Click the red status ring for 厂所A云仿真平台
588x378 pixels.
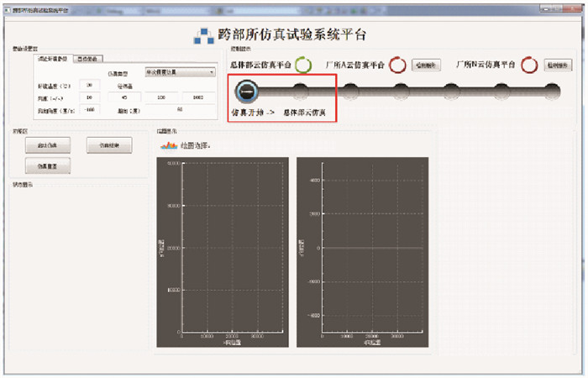click(x=397, y=65)
